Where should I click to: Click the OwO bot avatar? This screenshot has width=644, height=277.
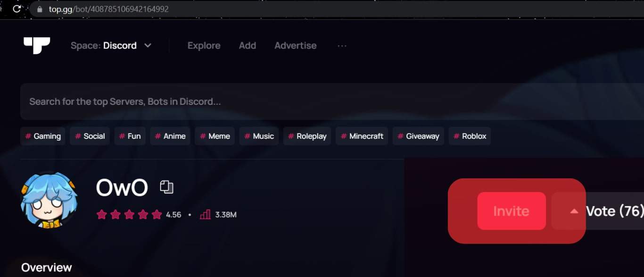coord(49,200)
